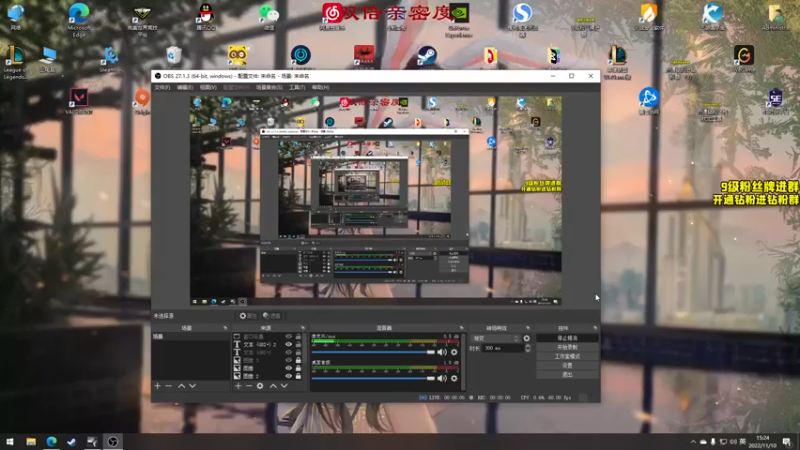
Task: Open source properties gear in sources toolbar
Action: click(260, 386)
